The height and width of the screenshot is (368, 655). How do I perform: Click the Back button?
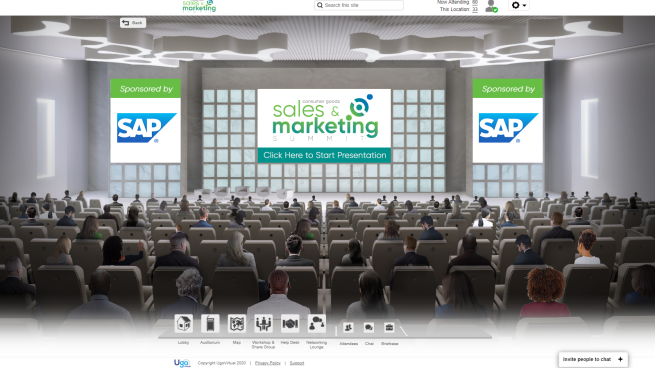tap(133, 23)
